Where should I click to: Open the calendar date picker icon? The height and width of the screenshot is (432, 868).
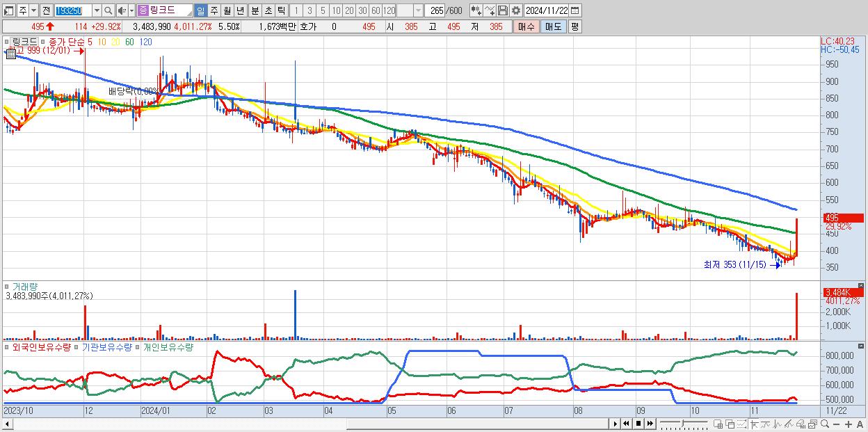pyautogui.click(x=574, y=10)
